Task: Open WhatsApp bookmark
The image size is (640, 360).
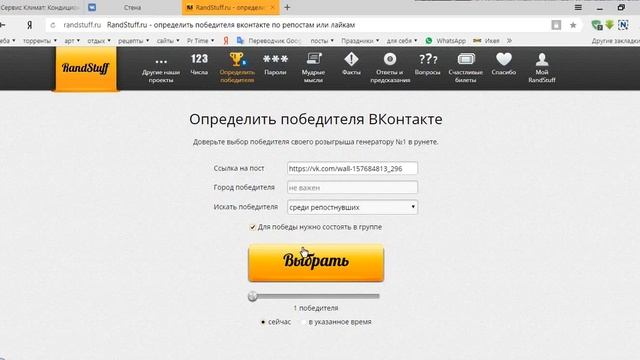Action: (x=445, y=41)
